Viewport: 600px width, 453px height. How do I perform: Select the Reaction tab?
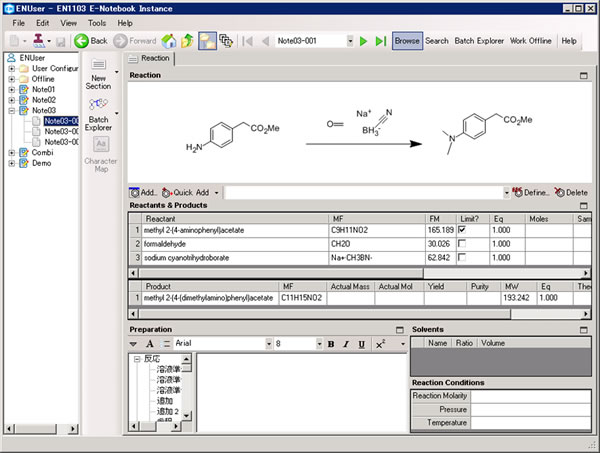coord(150,59)
